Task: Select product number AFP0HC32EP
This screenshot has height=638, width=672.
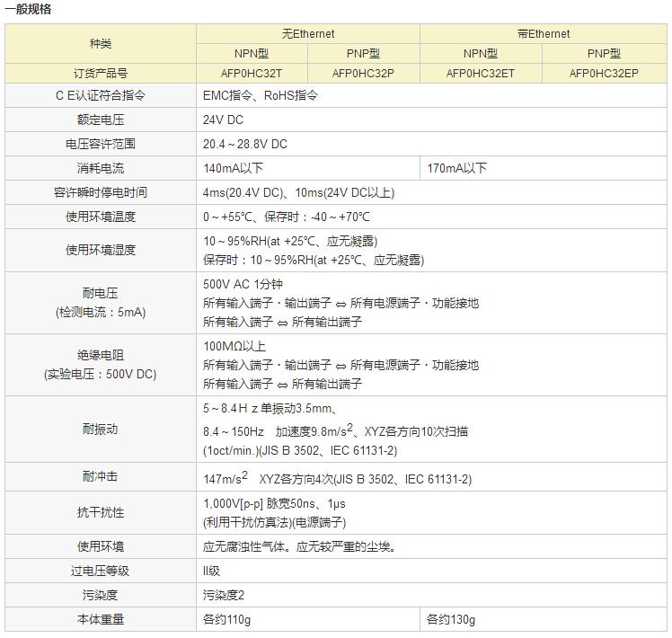Action: [x=604, y=74]
